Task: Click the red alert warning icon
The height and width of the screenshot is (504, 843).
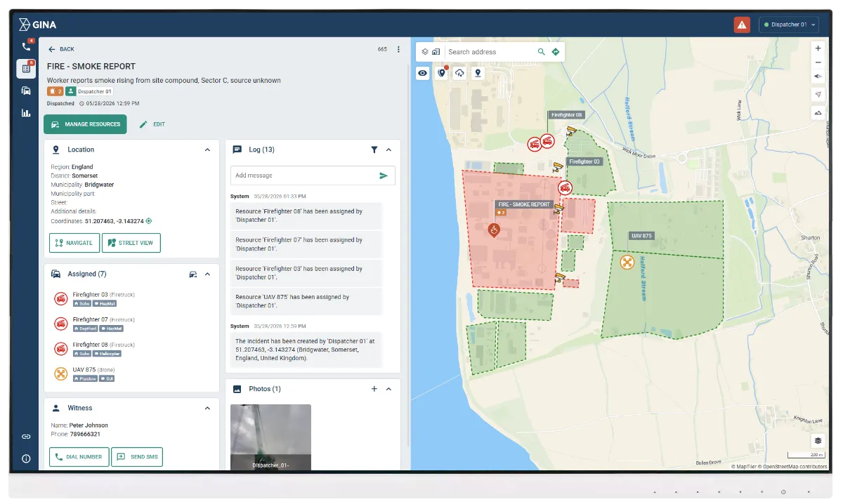Action: click(742, 25)
